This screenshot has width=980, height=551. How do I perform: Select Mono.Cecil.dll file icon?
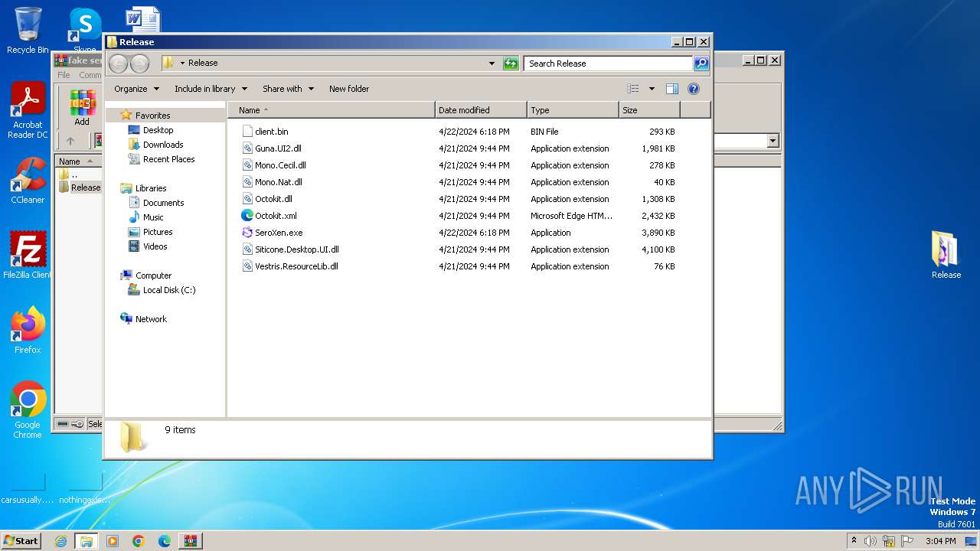click(x=247, y=165)
